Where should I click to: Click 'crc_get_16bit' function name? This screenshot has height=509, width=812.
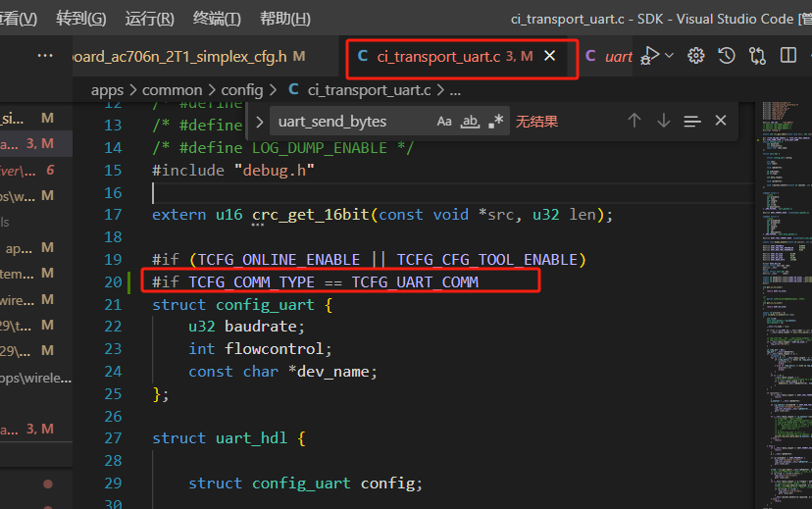[x=310, y=215]
